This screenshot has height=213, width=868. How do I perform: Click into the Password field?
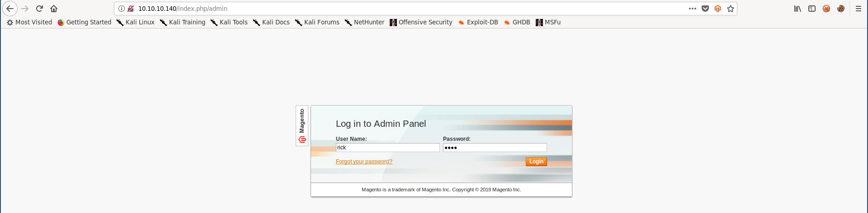[x=495, y=148]
